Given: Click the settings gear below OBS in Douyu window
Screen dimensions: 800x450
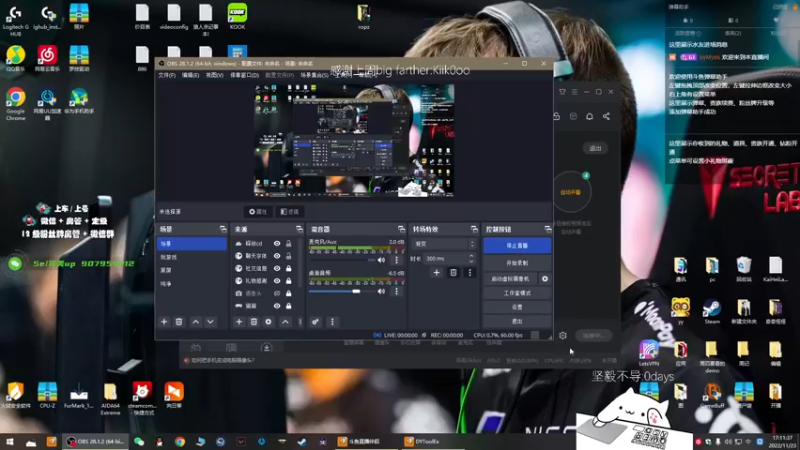Looking at the screenshot, I should (563, 335).
